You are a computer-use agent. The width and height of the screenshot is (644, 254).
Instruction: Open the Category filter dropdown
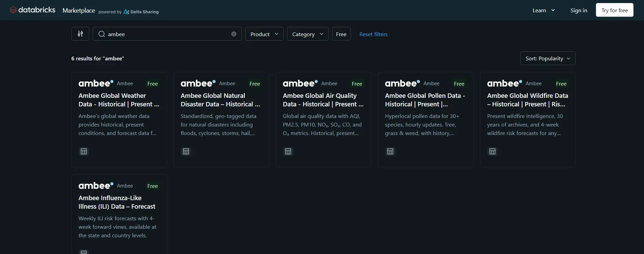pyautogui.click(x=308, y=34)
